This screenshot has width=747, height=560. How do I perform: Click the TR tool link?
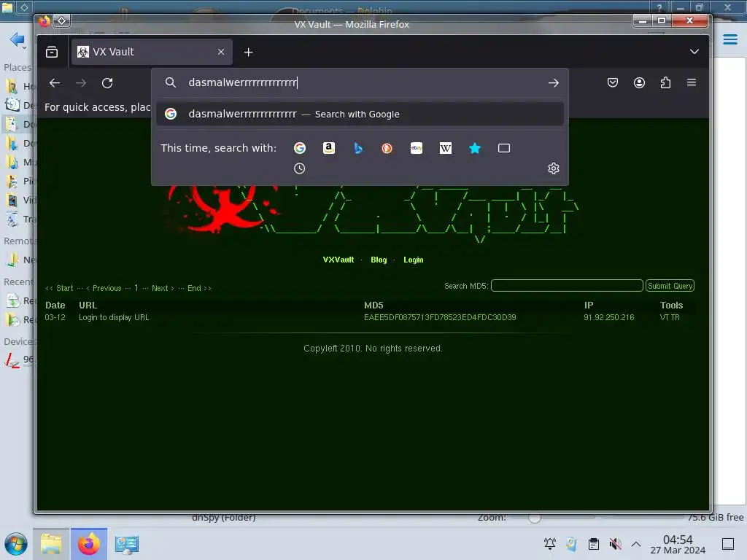pos(675,317)
